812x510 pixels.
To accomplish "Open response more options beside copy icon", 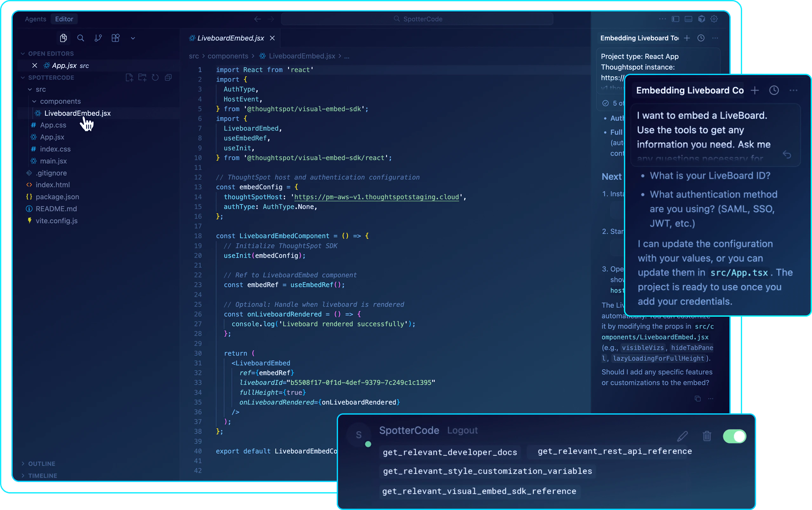I will tap(711, 399).
